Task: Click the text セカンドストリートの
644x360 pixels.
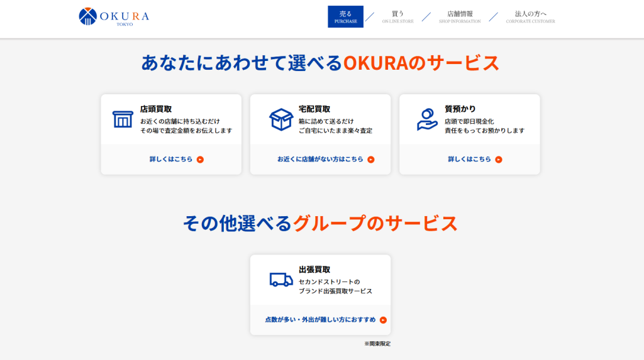Action: [x=330, y=282]
